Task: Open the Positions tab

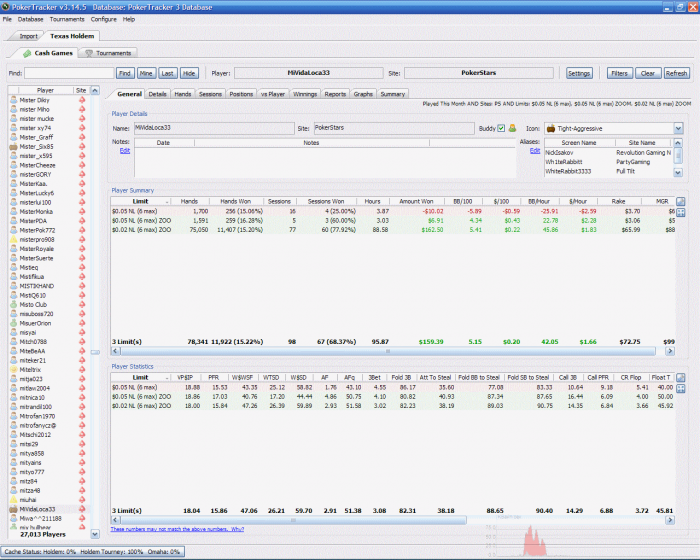Action: (x=241, y=94)
